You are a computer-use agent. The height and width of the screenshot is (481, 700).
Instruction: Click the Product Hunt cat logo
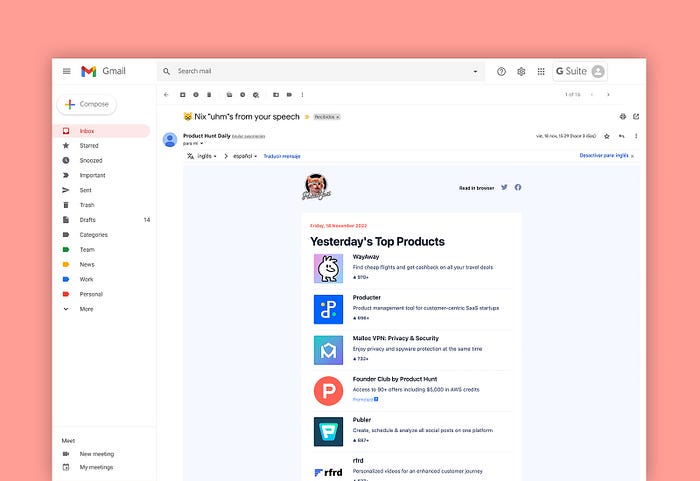click(x=316, y=187)
